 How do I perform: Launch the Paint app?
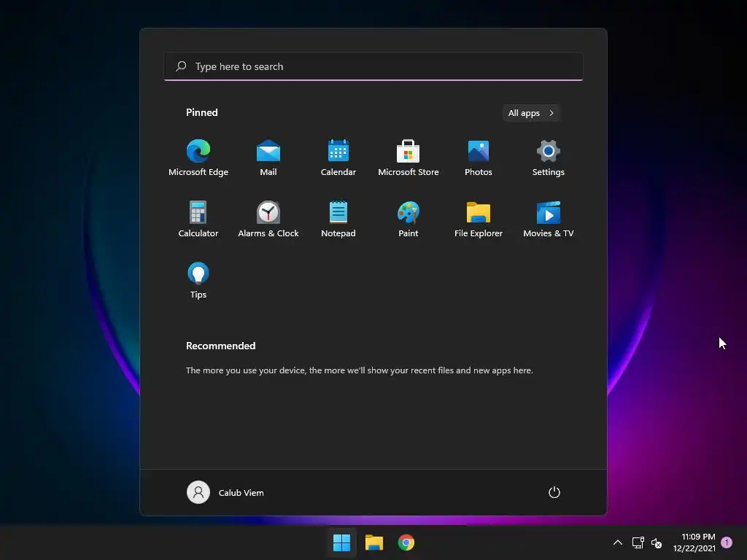tap(409, 219)
